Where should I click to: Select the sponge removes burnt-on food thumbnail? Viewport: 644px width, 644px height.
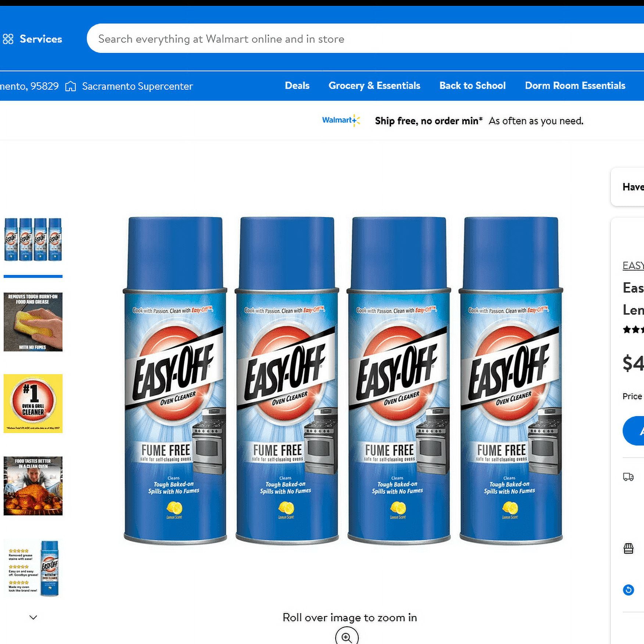[x=33, y=322]
